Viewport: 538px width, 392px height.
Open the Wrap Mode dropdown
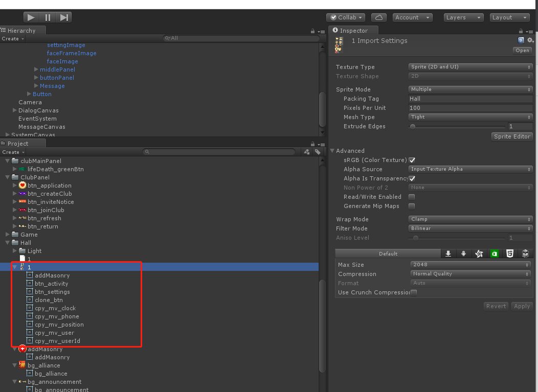tap(470, 219)
